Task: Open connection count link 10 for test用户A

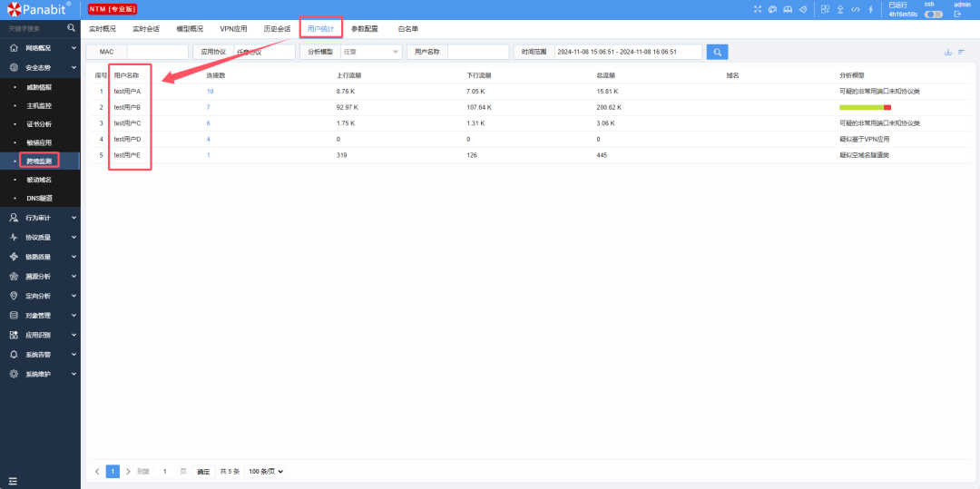Action: (x=210, y=92)
